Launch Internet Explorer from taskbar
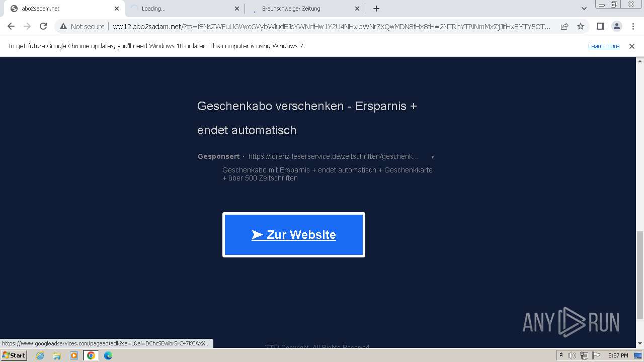The width and height of the screenshot is (644, 362). point(40,355)
